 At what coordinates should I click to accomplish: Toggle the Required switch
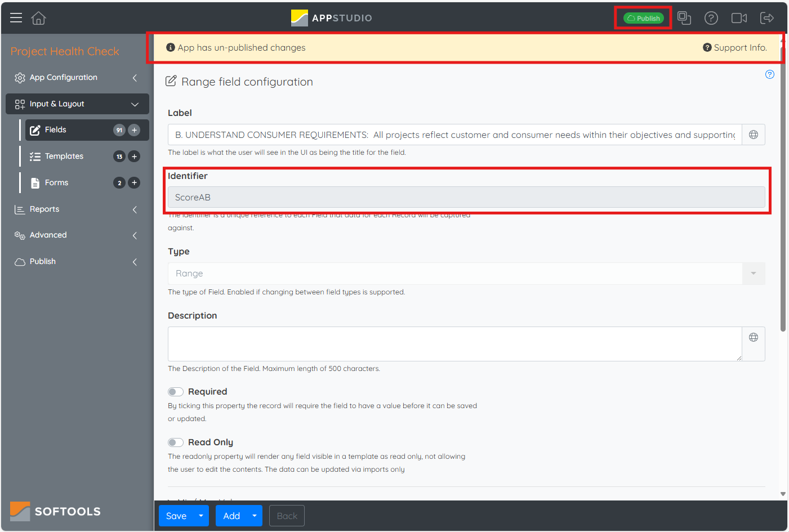point(176,392)
